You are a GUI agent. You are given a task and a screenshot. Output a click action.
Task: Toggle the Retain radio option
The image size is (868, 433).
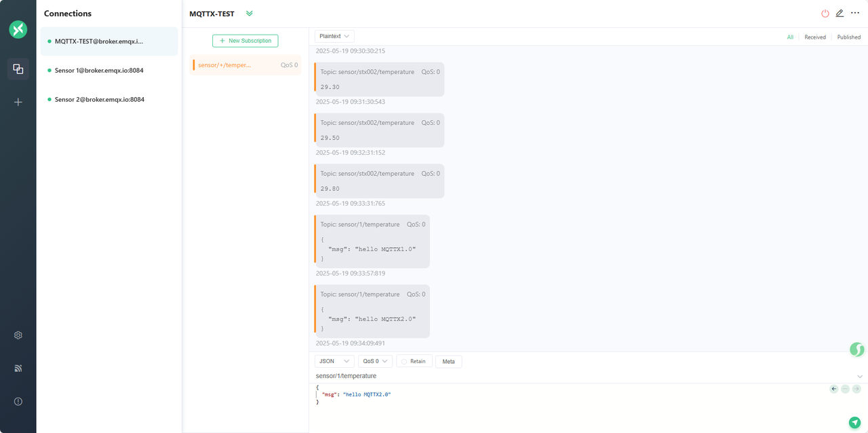coord(414,361)
